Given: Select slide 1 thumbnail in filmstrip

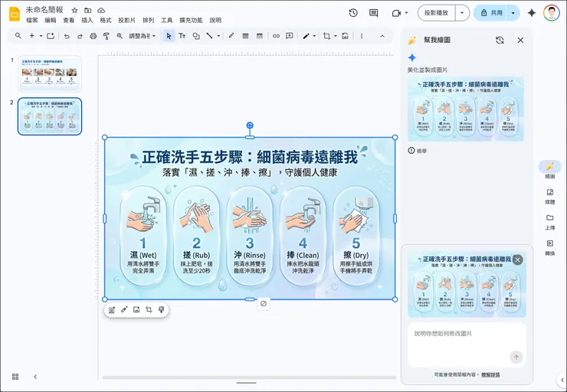Looking at the screenshot, I should click(x=50, y=73).
